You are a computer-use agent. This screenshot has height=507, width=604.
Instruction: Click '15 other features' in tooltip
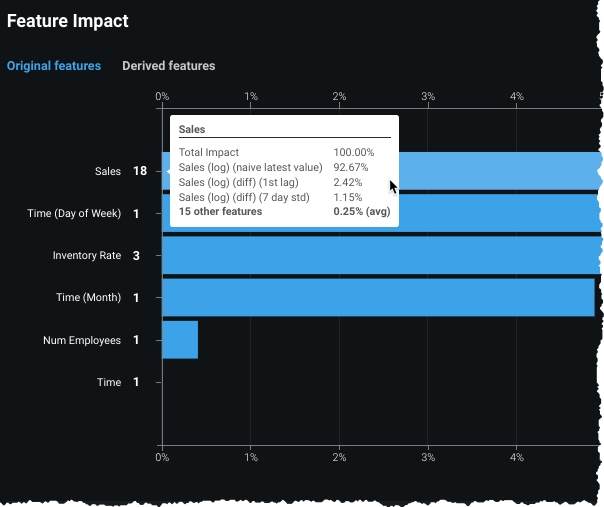point(220,212)
